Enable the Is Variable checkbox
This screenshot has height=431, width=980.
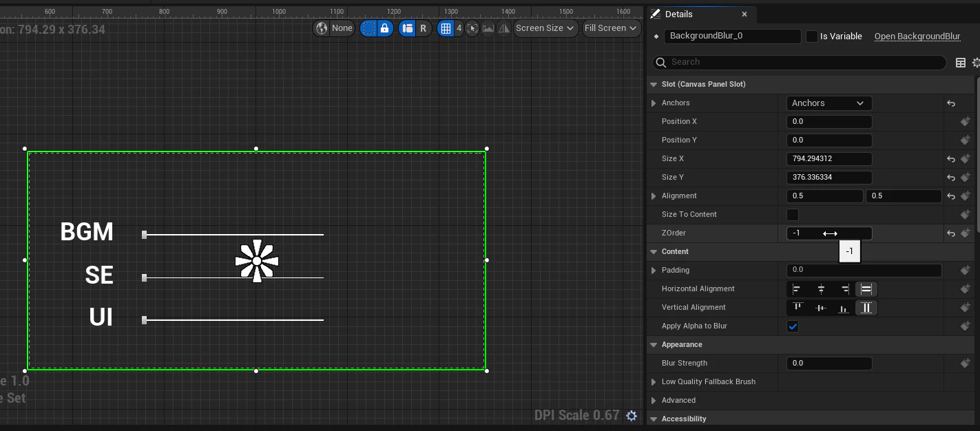tap(812, 36)
